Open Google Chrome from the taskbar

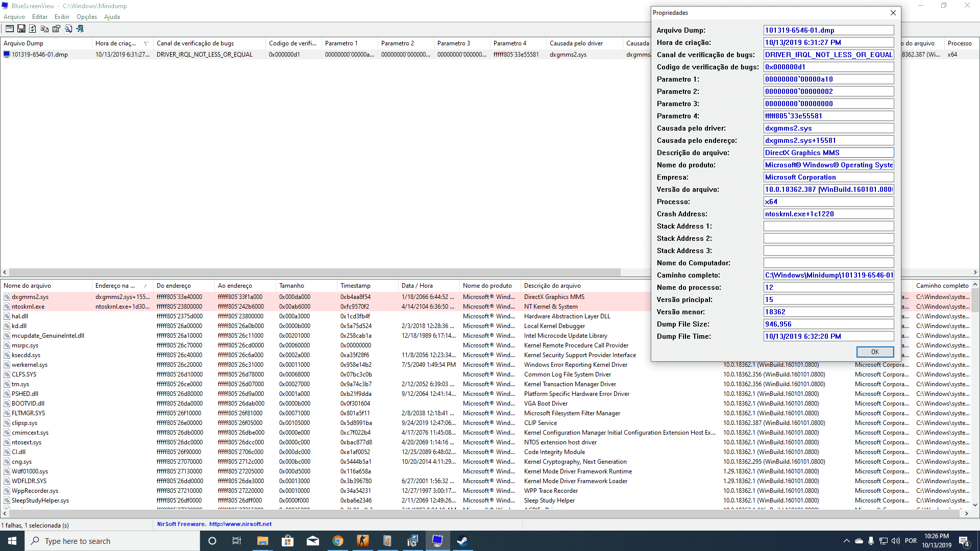[337, 541]
